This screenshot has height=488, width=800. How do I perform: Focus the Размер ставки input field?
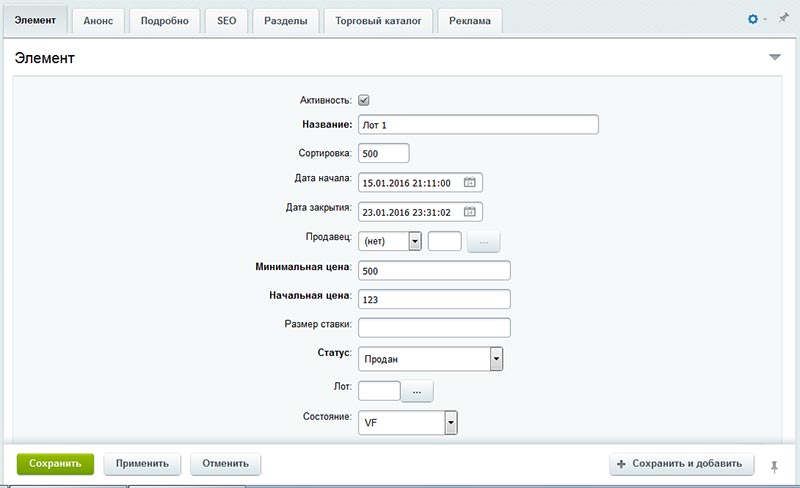coord(434,327)
